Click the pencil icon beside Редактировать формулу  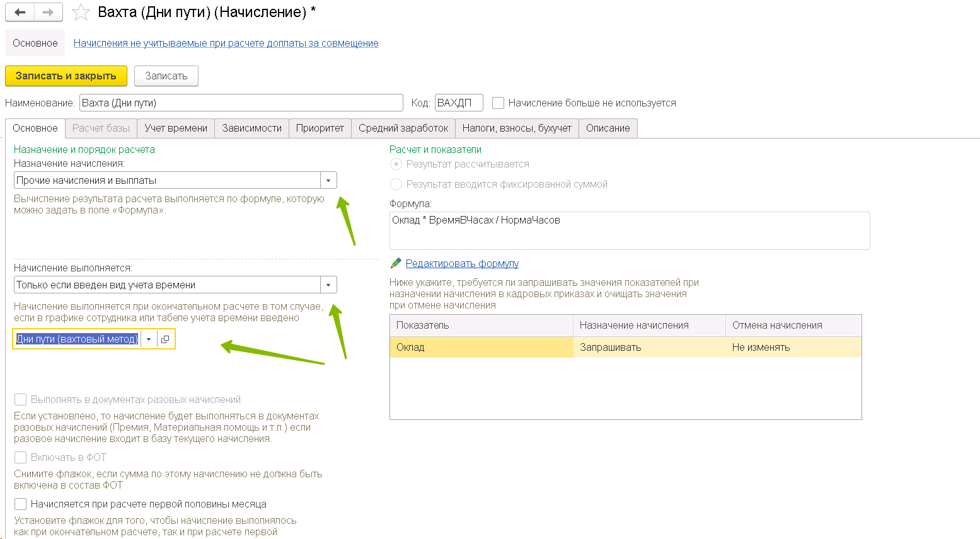point(396,263)
